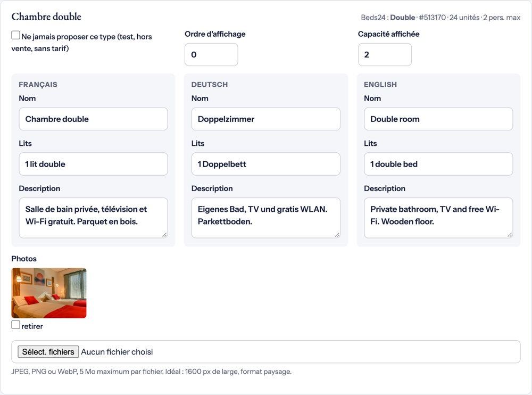Click the 'DEUTSCH' language header
This screenshot has height=395, width=532.
tap(210, 85)
